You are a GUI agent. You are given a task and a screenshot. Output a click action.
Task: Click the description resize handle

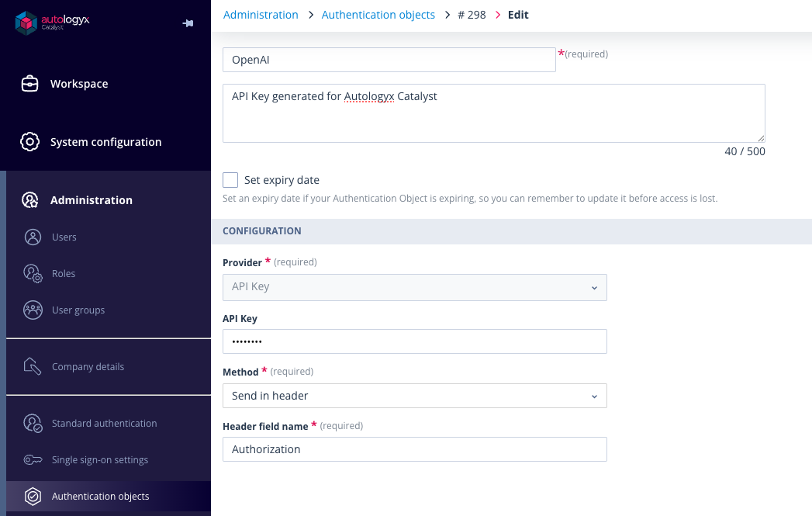click(x=761, y=138)
